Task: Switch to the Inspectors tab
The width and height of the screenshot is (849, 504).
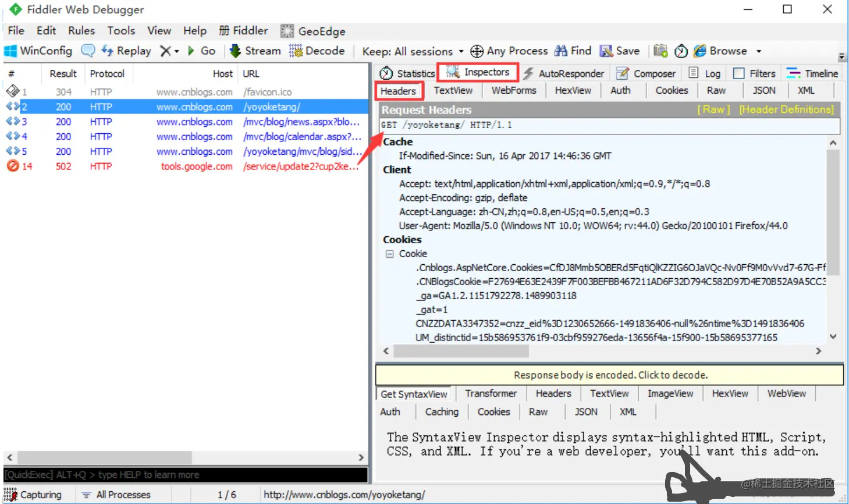Action: [x=478, y=72]
